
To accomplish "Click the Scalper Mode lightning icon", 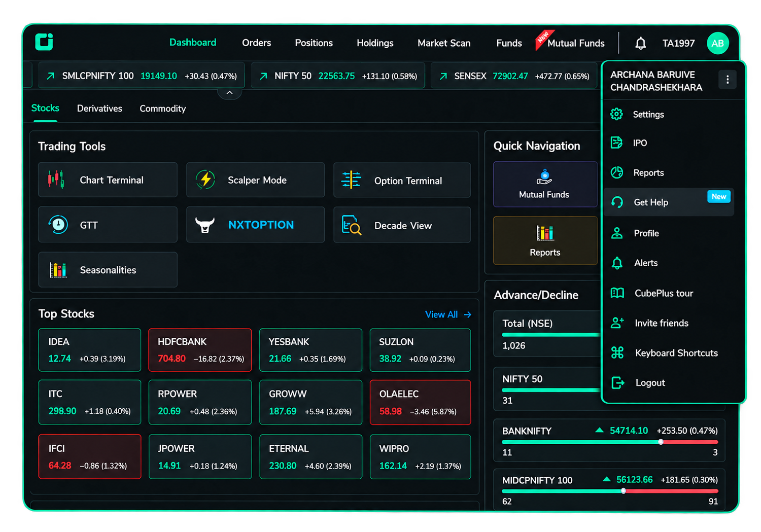I will click(205, 180).
